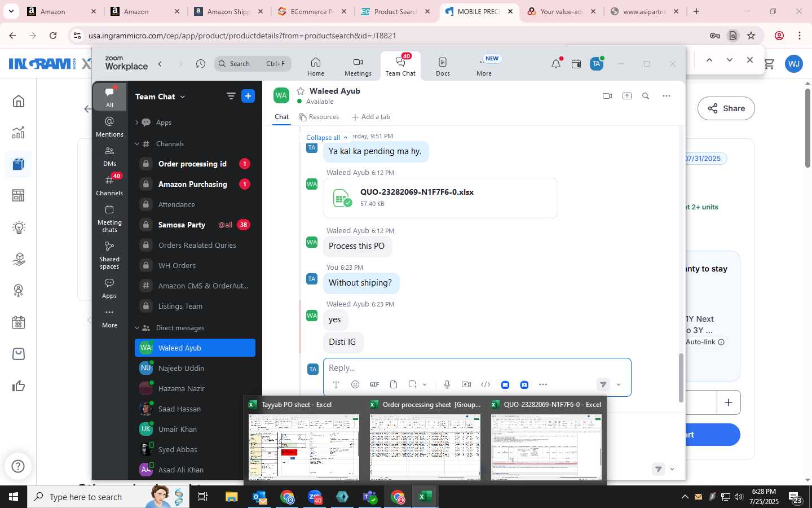Open screenshot dropdown arrow in reply box

(x=425, y=385)
